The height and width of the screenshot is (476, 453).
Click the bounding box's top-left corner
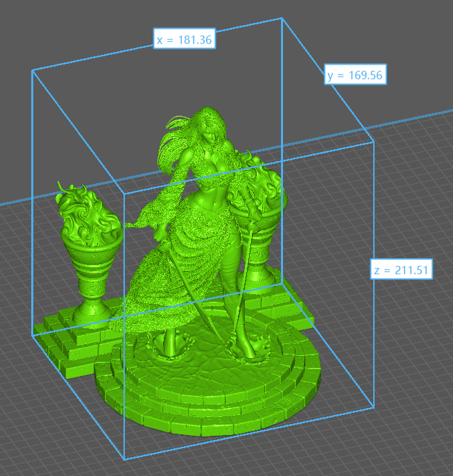[33, 70]
